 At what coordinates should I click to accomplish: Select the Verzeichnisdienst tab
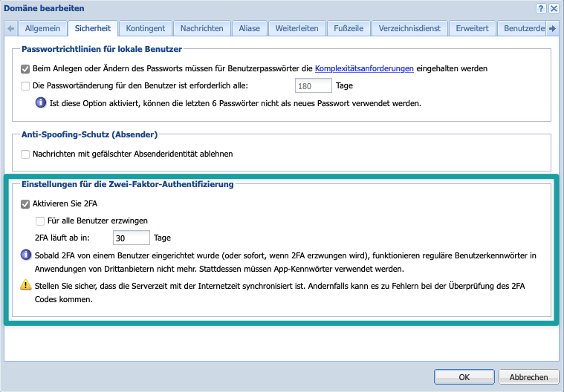tap(409, 28)
